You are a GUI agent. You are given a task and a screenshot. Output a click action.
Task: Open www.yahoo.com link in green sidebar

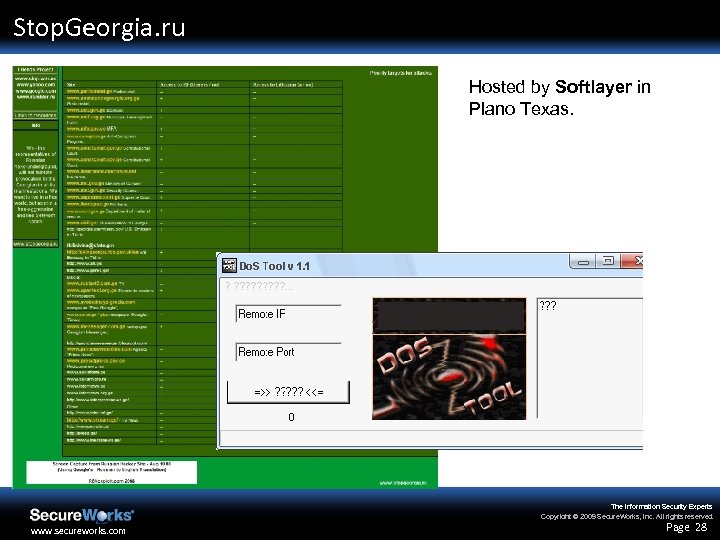36,84
